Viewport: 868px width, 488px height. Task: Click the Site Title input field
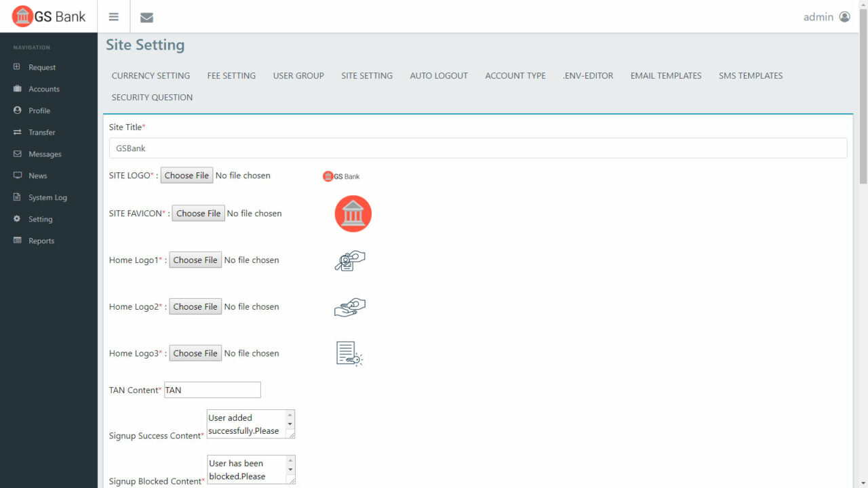[477, 148]
